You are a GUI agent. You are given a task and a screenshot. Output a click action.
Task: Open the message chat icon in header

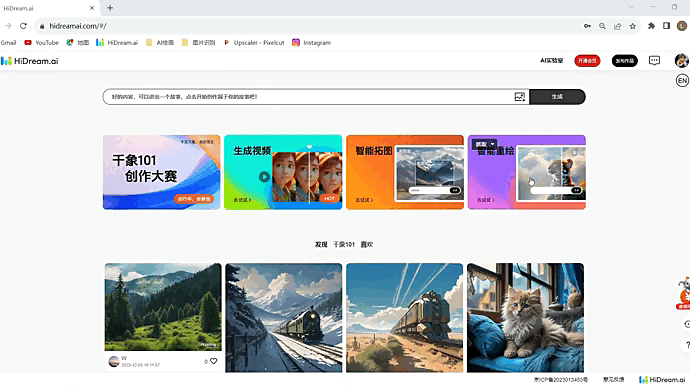[x=654, y=61]
